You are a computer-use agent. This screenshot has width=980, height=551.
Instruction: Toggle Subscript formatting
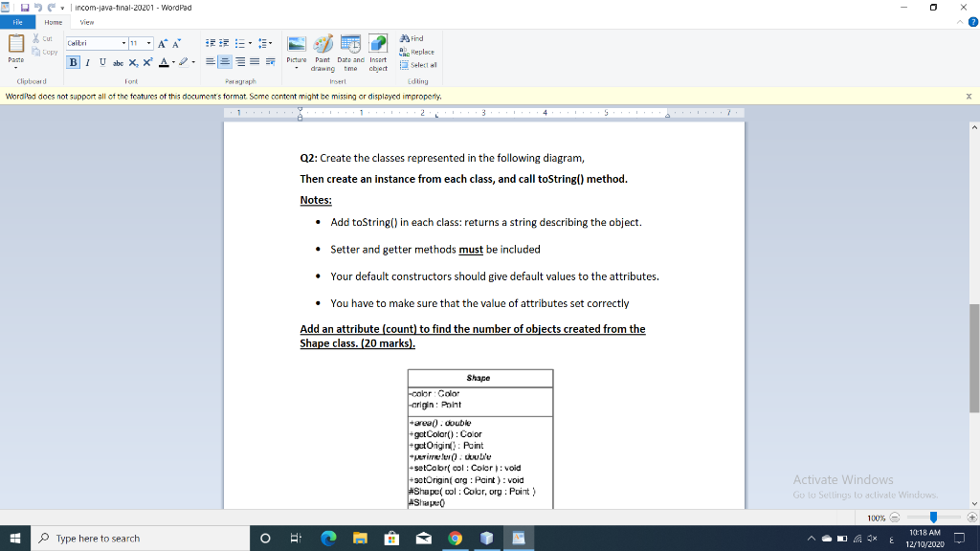coord(132,62)
